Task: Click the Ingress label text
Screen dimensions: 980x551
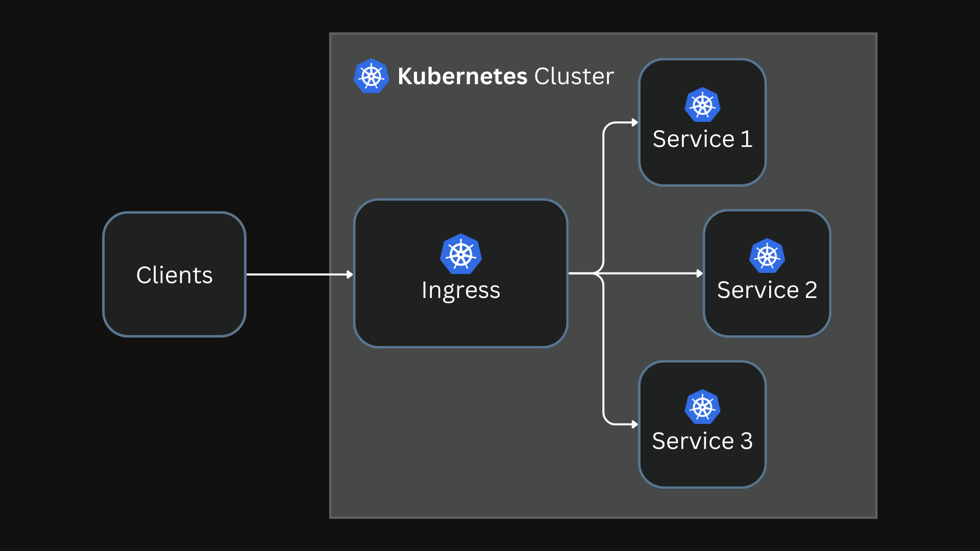Action: click(x=460, y=290)
